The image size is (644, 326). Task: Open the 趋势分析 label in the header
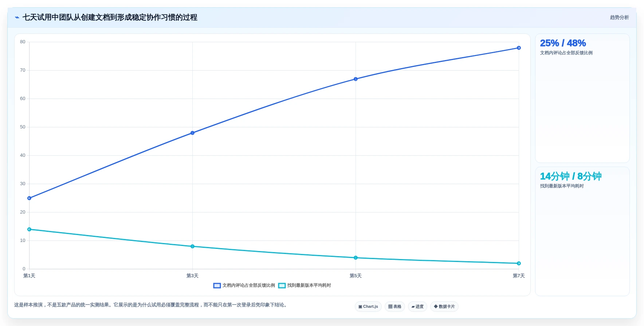click(619, 17)
